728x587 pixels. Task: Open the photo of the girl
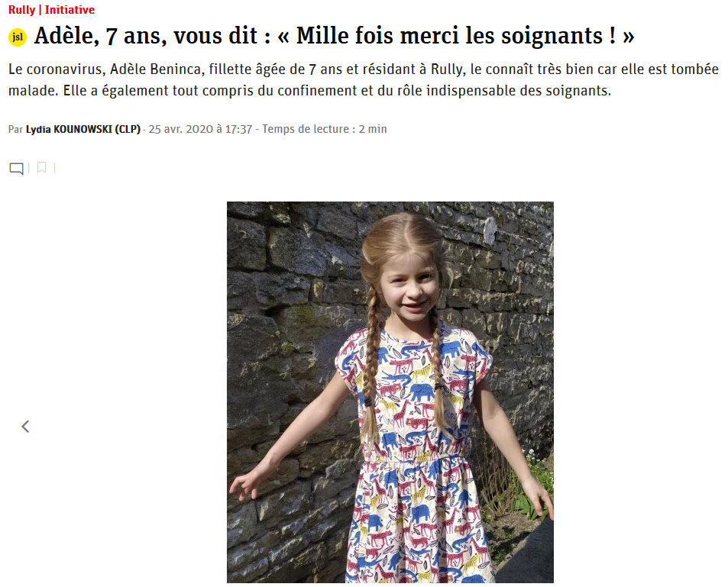[390, 392]
